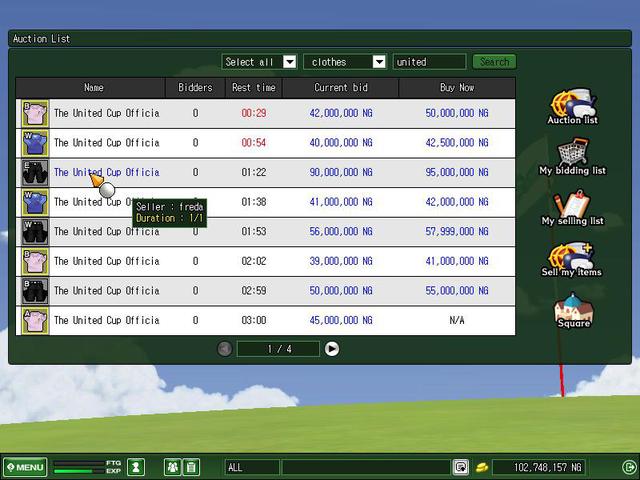Click the pink shirt thumbnail in first row
This screenshot has height=480, width=640.
click(x=35, y=113)
